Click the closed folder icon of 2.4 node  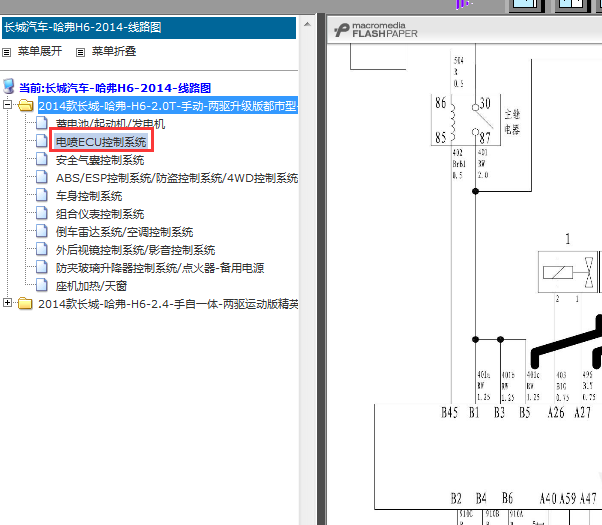click(25, 303)
